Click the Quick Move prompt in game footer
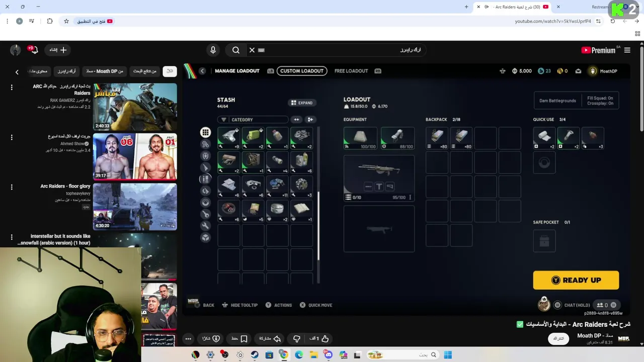The height and width of the screenshot is (362, 644). tap(316, 305)
